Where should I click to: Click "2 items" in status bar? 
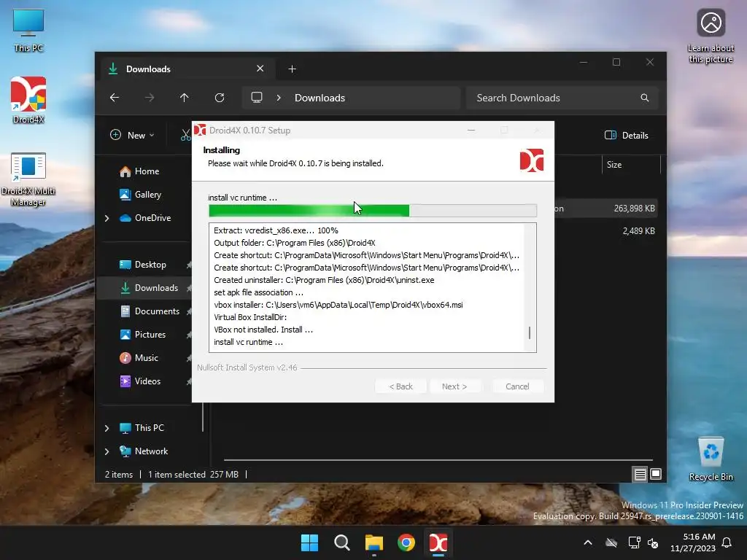[x=119, y=474]
